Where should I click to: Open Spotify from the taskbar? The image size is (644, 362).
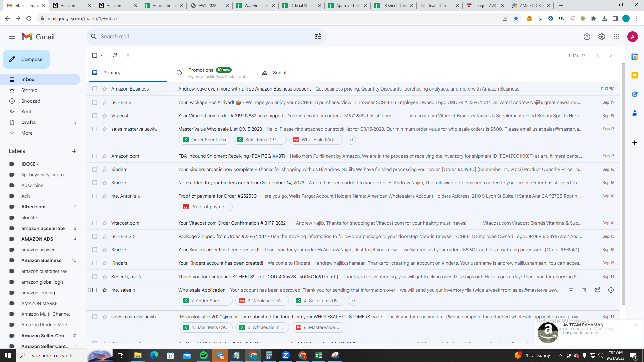204,355
